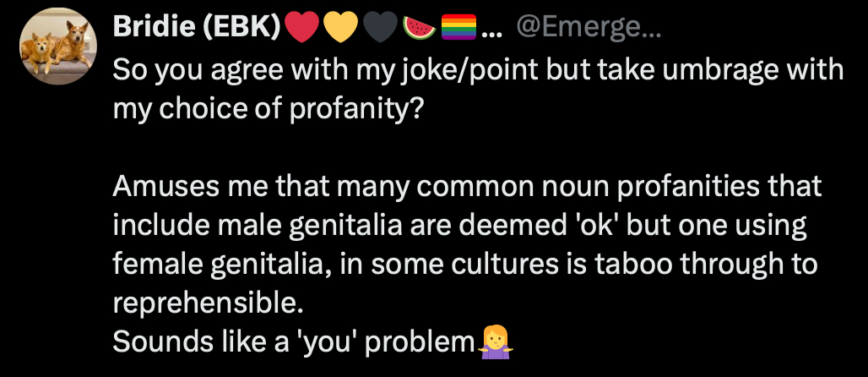Viewport: 868px width, 377px height.
Task: Click the "Sounds like a 'you' problem" line
Action: coord(292,341)
